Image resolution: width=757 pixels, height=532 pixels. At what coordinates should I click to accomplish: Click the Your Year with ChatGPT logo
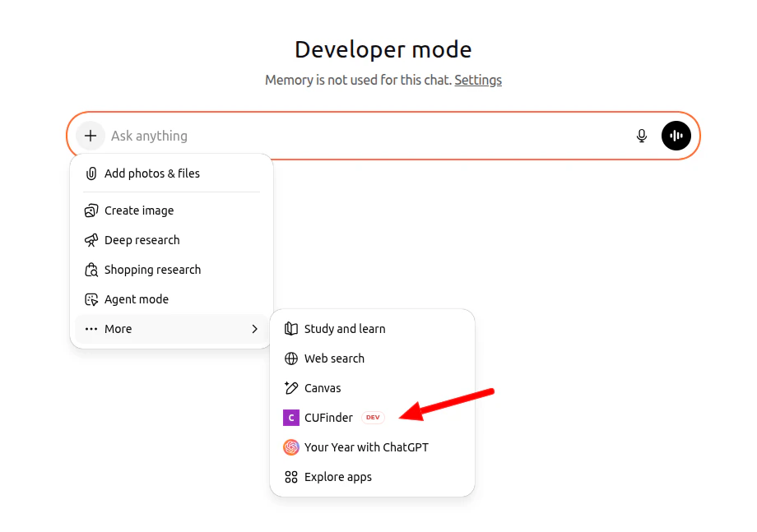coord(290,447)
